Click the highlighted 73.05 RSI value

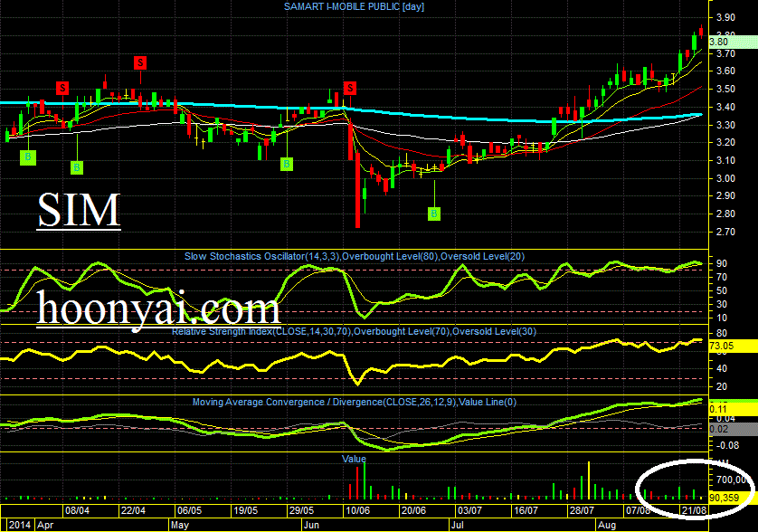tap(733, 346)
